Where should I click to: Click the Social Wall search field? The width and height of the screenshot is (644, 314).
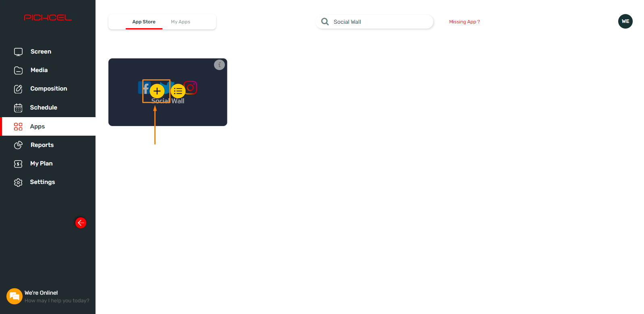375,22
